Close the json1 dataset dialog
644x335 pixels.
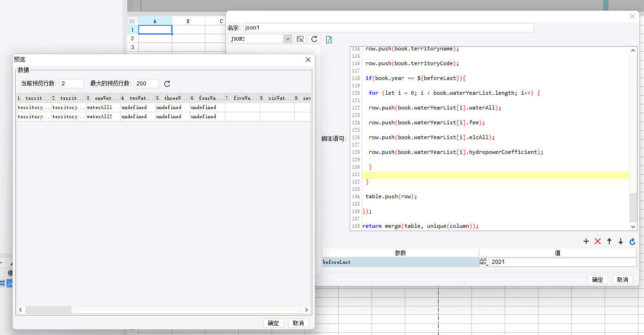(x=632, y=16)
